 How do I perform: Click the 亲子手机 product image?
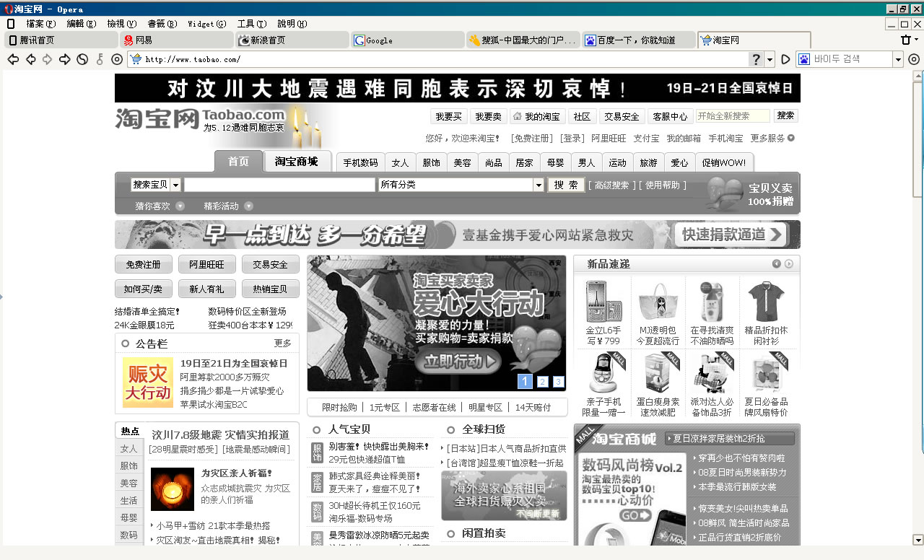[604, 372]
